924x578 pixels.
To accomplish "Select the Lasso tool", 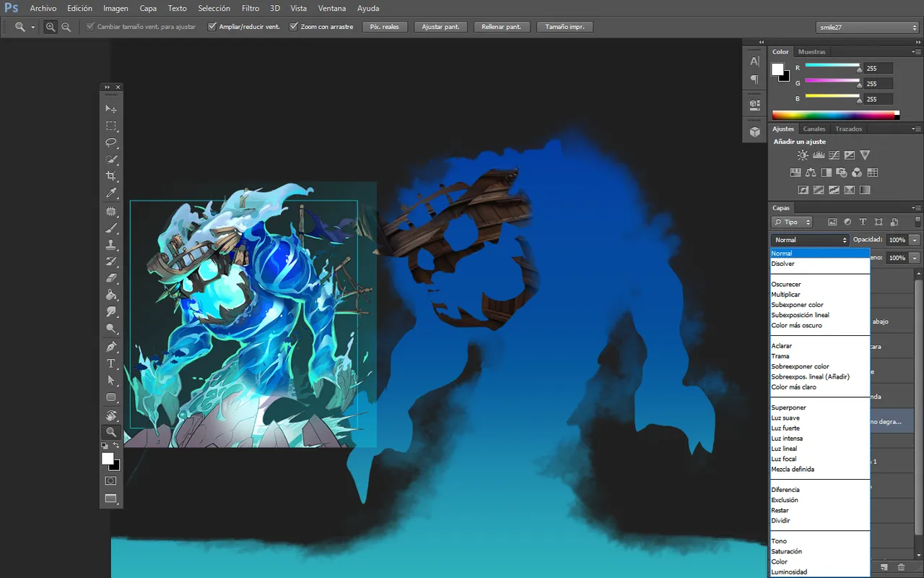I will 111,142.
